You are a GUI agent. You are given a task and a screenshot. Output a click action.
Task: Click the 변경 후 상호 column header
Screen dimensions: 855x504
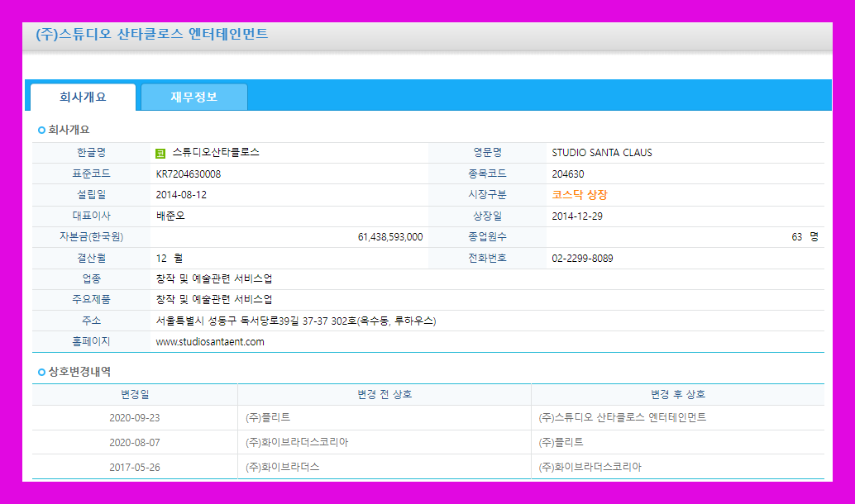(678, 394)
